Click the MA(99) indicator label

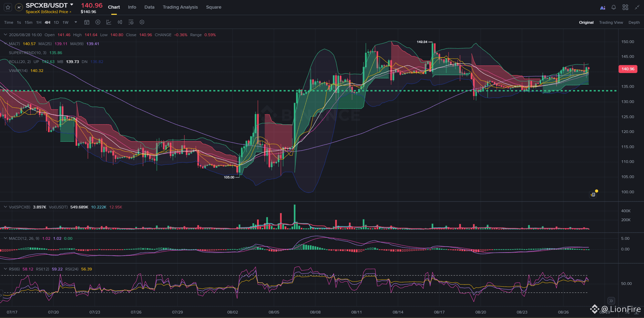(x=77, y=44)
